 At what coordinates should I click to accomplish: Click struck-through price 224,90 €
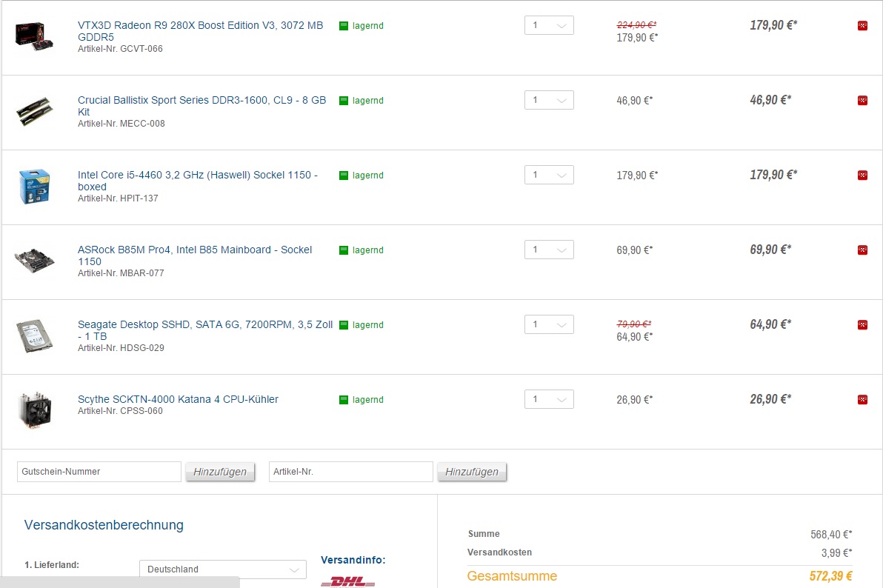[x=636, y=24]
